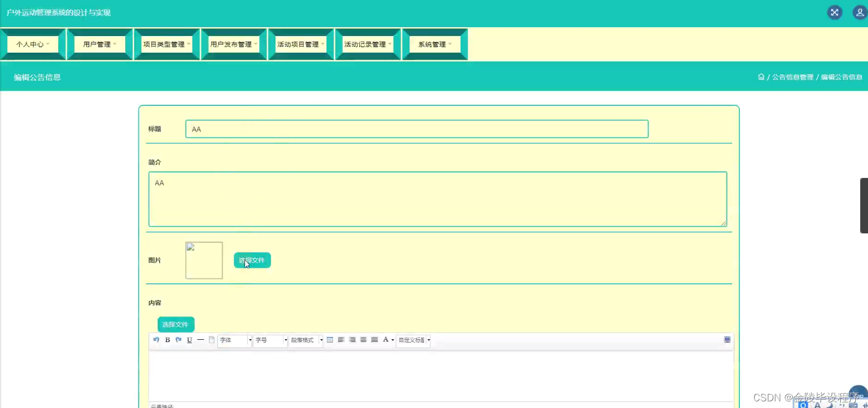Click the home icon in the breadcrumb

[x=761, y=77]
